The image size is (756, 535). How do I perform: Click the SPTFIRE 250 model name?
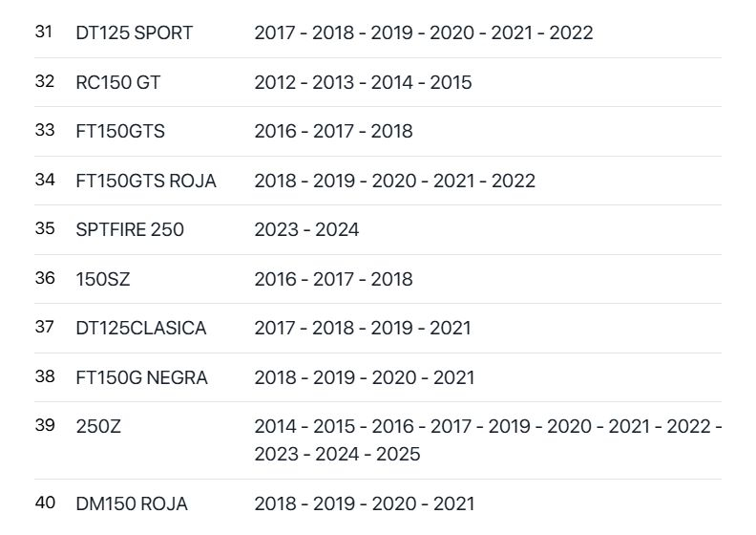(130, 230)
